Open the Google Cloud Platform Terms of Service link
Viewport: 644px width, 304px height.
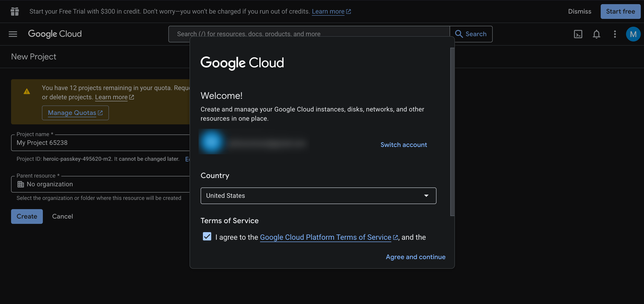(325, 237)
